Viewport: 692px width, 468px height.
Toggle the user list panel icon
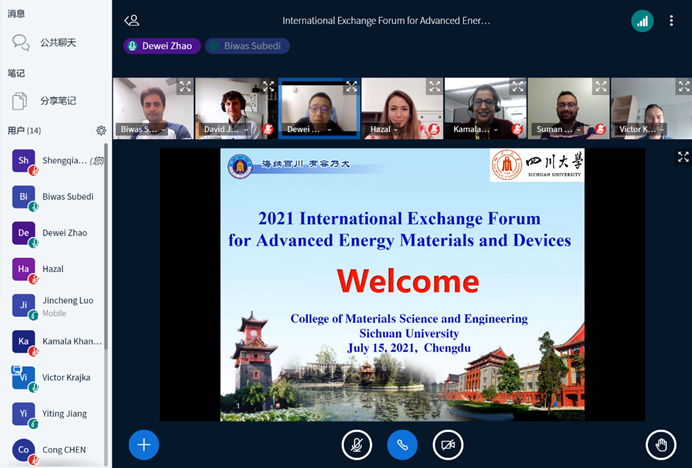tap(132, 20)
